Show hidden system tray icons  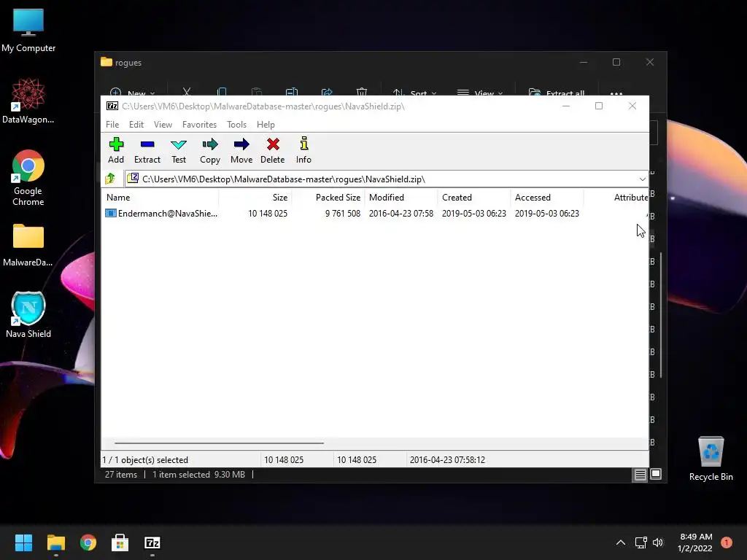620,542
